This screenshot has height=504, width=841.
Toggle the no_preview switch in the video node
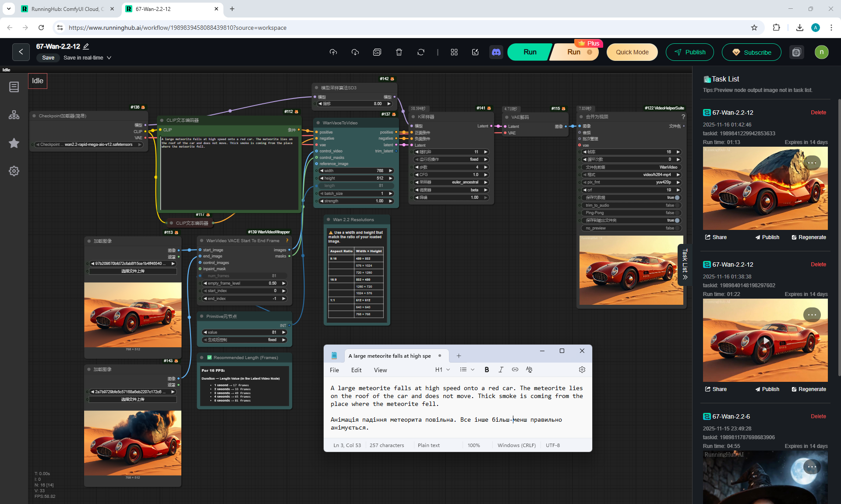tap(677, 228)
